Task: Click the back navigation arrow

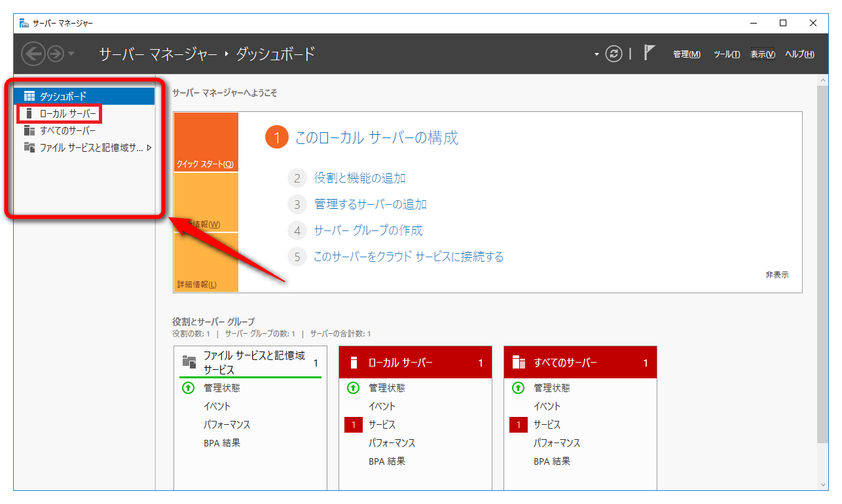Action: point(33,54)
